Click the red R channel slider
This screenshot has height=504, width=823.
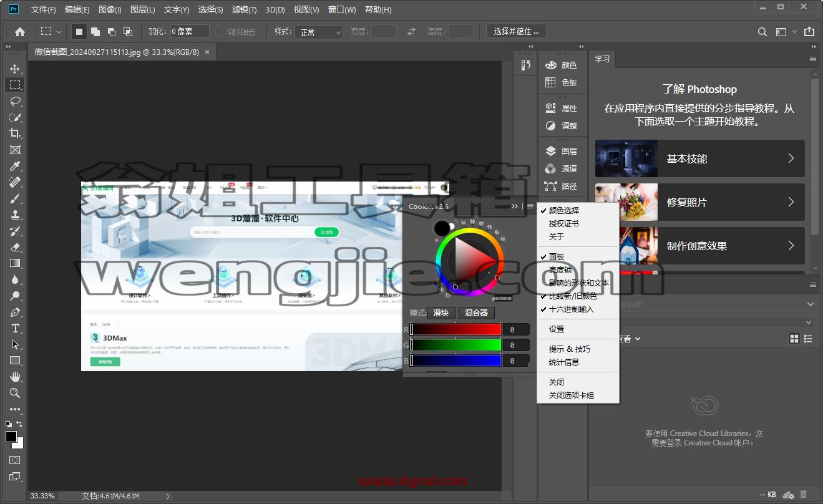(x=455, y=329)
